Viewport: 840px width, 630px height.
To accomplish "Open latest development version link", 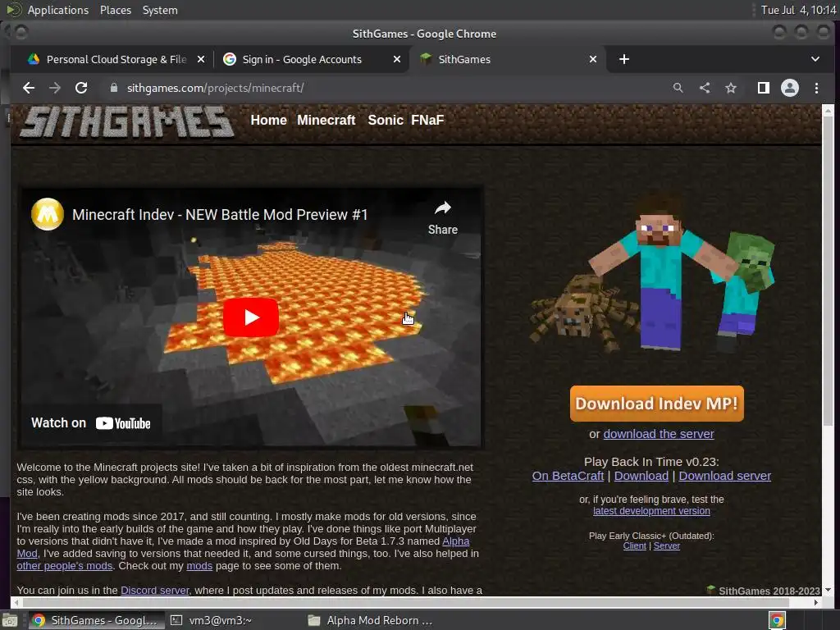I will (651, 511).
